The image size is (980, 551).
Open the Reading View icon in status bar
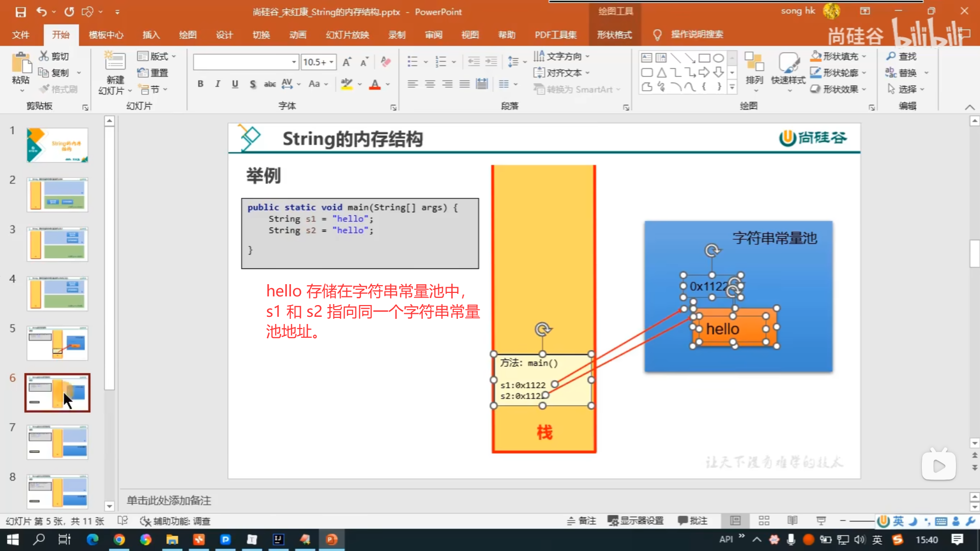[792, 521]
